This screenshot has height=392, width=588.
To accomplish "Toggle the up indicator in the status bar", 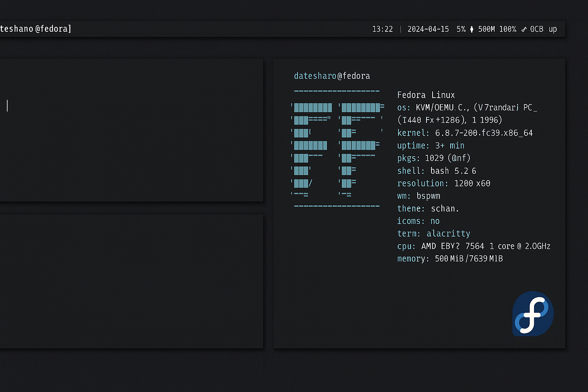I will coord(552,29).
